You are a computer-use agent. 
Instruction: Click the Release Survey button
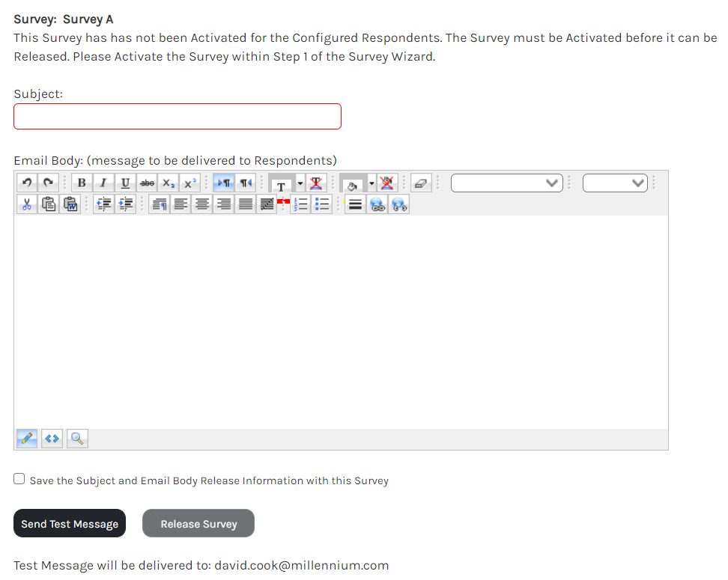198,524
